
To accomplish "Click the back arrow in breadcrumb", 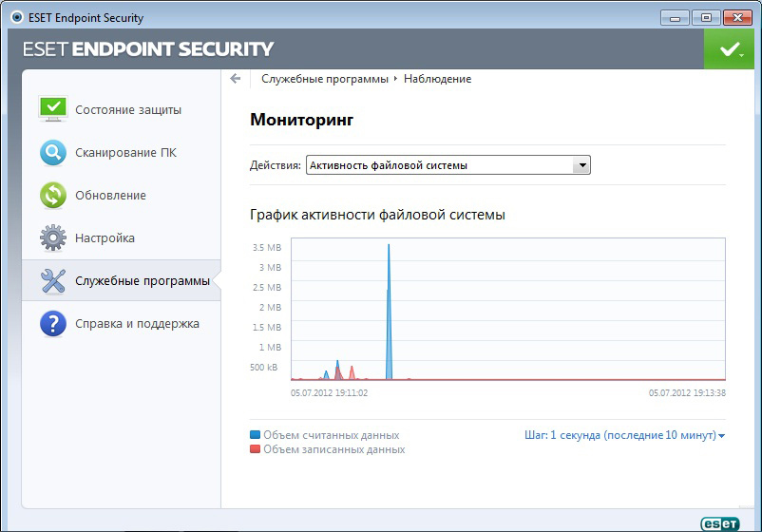I will (236, 79).
